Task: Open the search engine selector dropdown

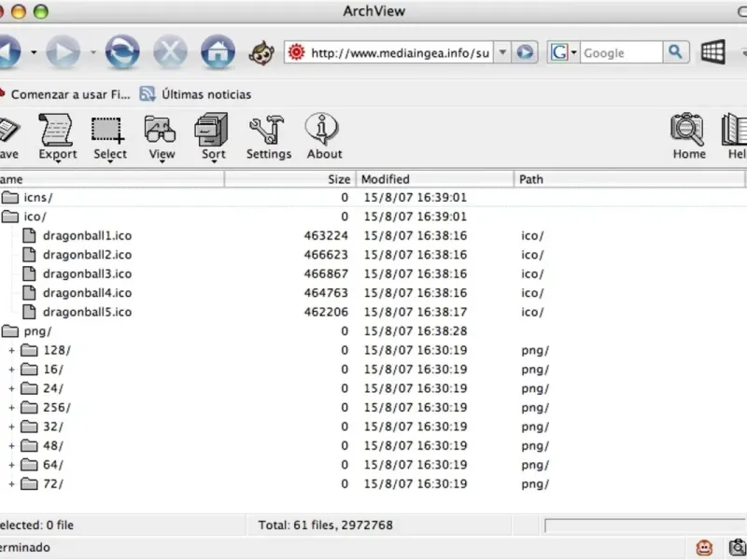Action: tap(573, 52)
